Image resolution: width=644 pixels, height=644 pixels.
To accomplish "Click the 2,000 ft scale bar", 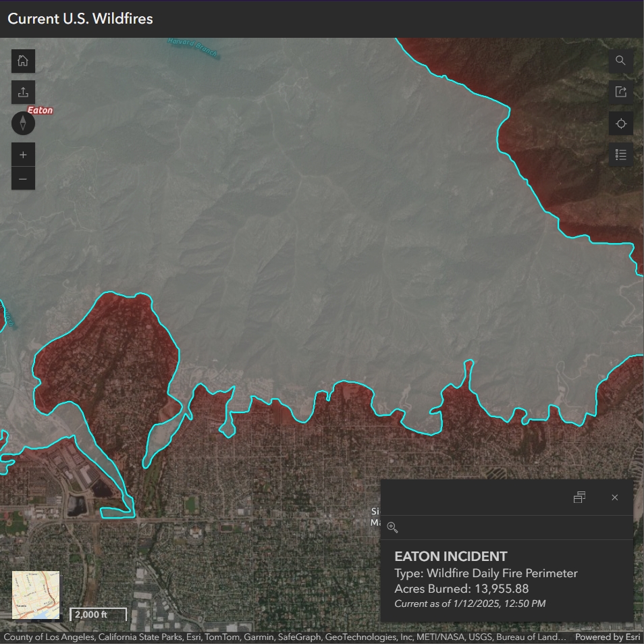I will click(97, 614).
